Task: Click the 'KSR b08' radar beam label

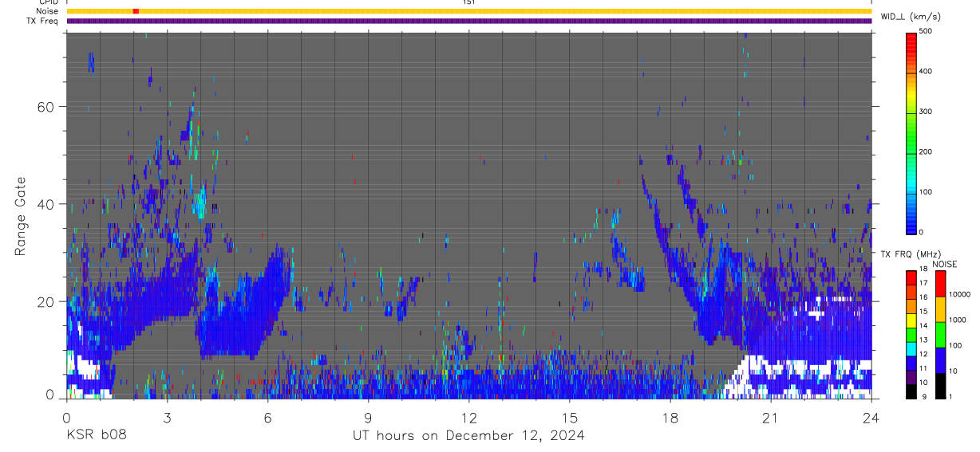Action: 95,435
